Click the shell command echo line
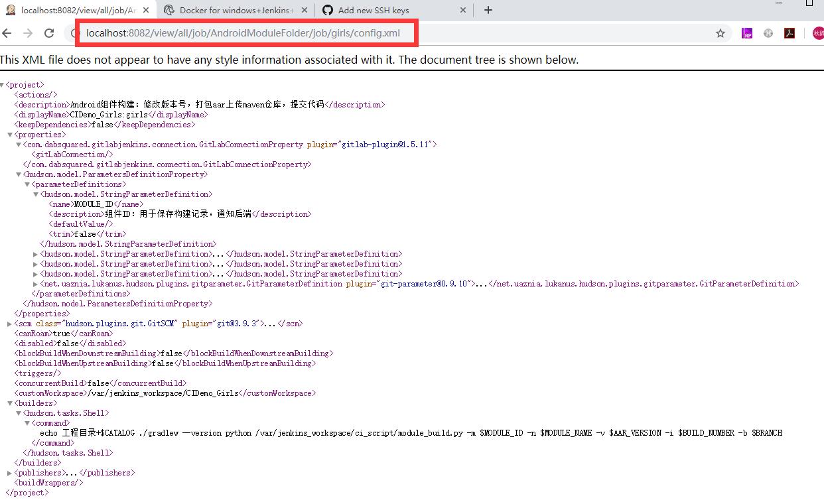The height and width of the screenshot is (504, 824). [x=411, y=433]
